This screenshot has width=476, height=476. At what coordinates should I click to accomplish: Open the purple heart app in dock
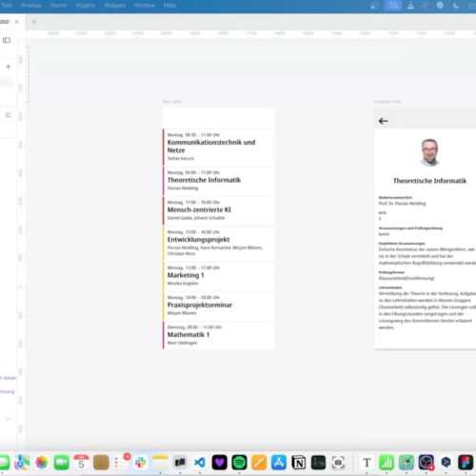tap(220, 463)
